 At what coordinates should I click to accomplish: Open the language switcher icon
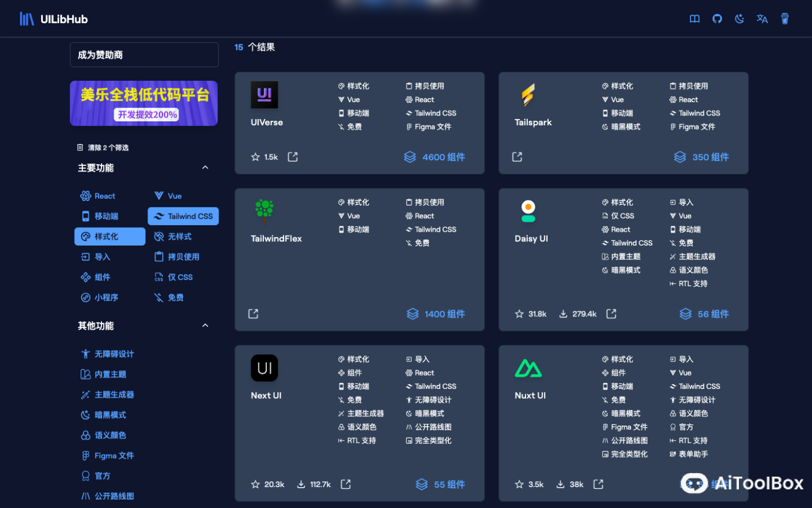click(762, 19)
